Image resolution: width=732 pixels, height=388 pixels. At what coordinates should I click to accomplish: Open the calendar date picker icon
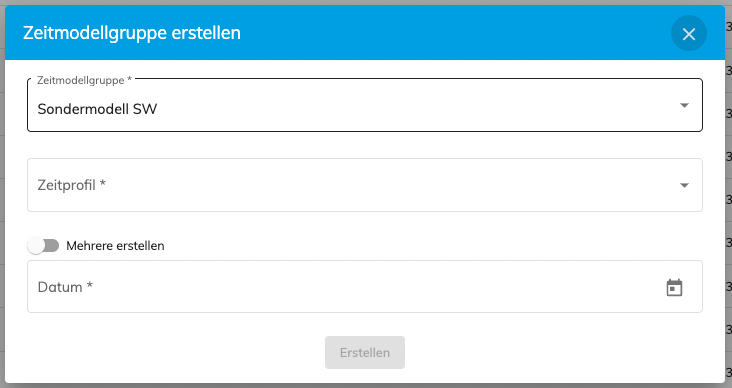point(674,288)
